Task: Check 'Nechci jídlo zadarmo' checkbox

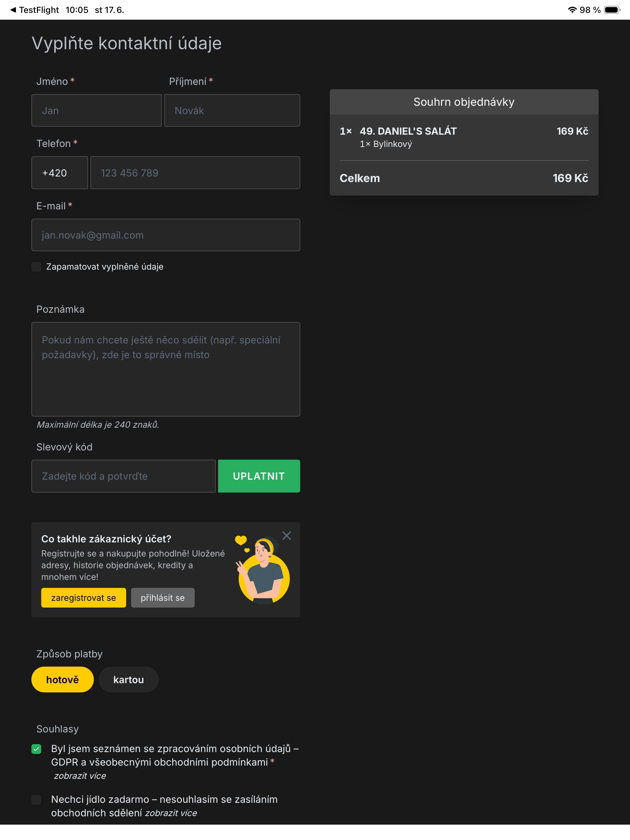Action: click(37, 800)
